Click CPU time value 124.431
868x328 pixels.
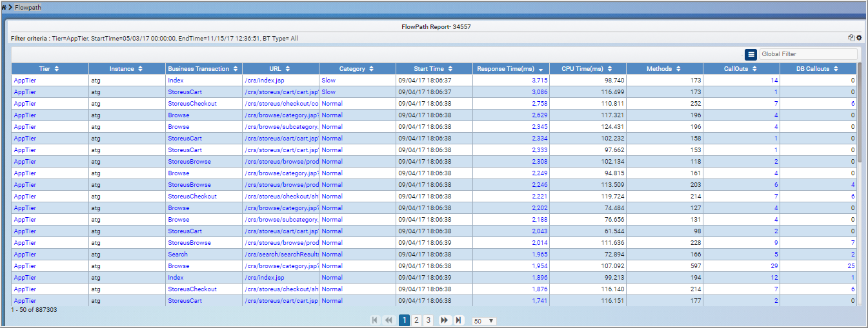613,127
